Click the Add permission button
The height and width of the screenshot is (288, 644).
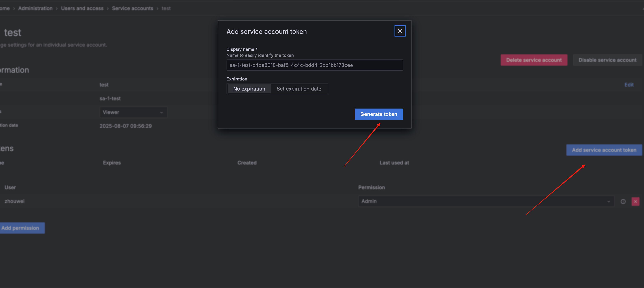point(22,228)
